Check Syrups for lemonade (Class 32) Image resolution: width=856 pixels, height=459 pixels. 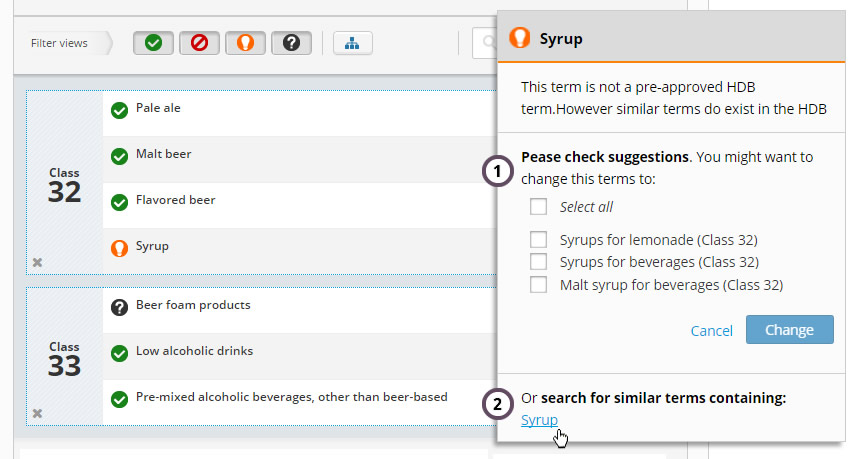tap(538, 240)
